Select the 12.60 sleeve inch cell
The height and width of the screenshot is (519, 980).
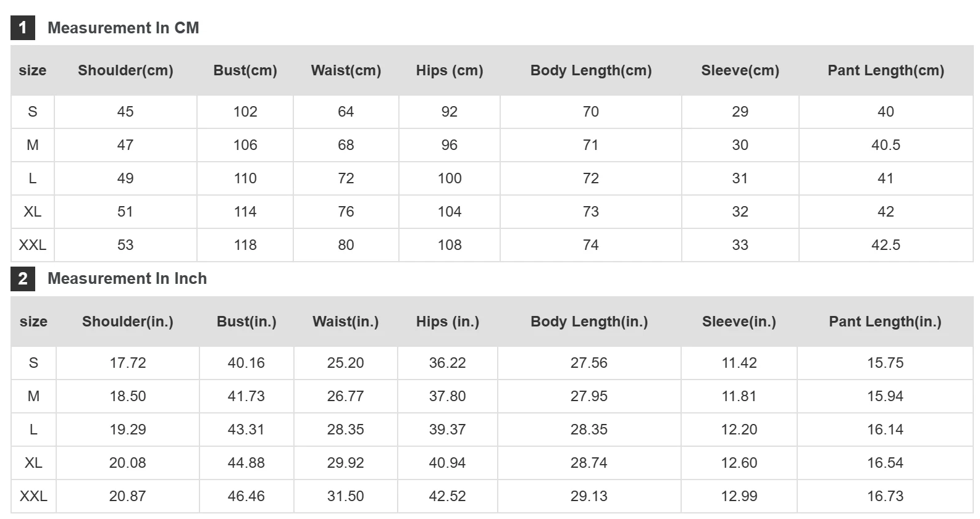point(739,463)
